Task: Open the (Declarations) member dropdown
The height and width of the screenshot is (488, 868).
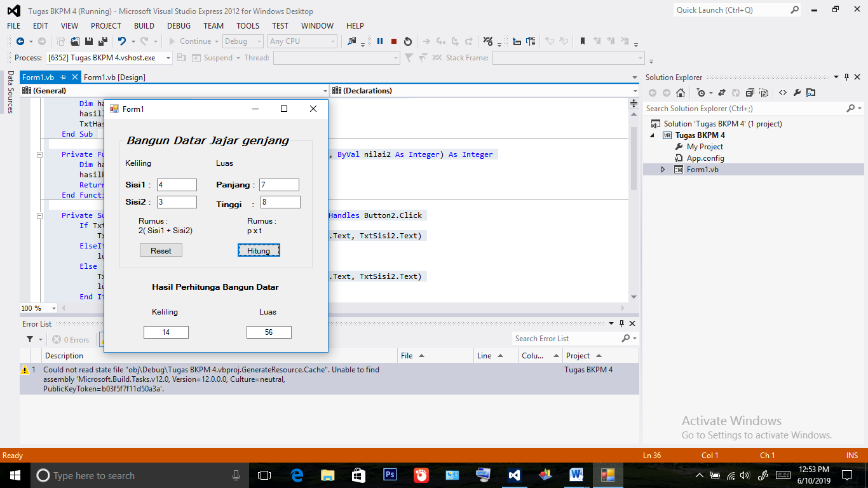Action: (484, 91)
